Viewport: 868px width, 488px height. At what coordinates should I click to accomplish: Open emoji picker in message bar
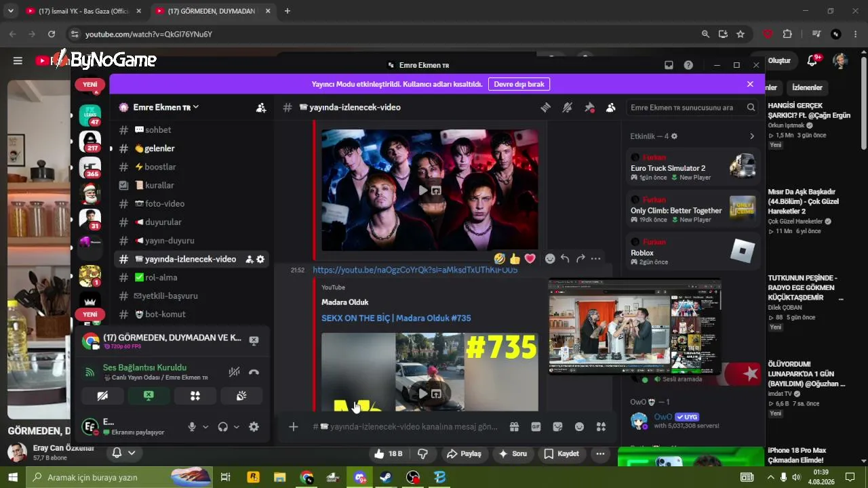pyautogui.click(x=579, y=426)
